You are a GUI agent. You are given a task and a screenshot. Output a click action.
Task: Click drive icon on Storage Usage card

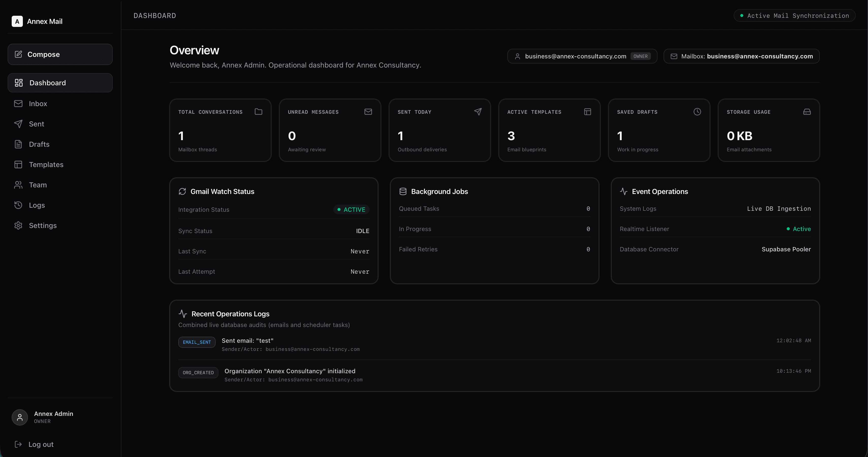[x=807, y=111]
